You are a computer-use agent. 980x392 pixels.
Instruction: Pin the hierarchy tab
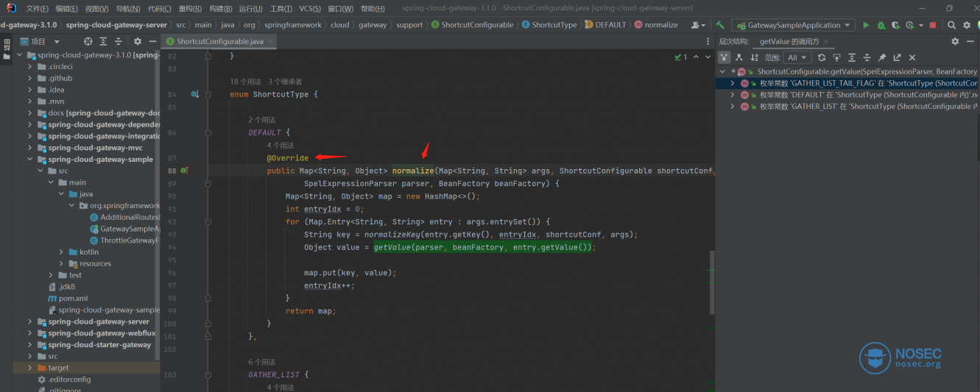[x=881, y=57]
